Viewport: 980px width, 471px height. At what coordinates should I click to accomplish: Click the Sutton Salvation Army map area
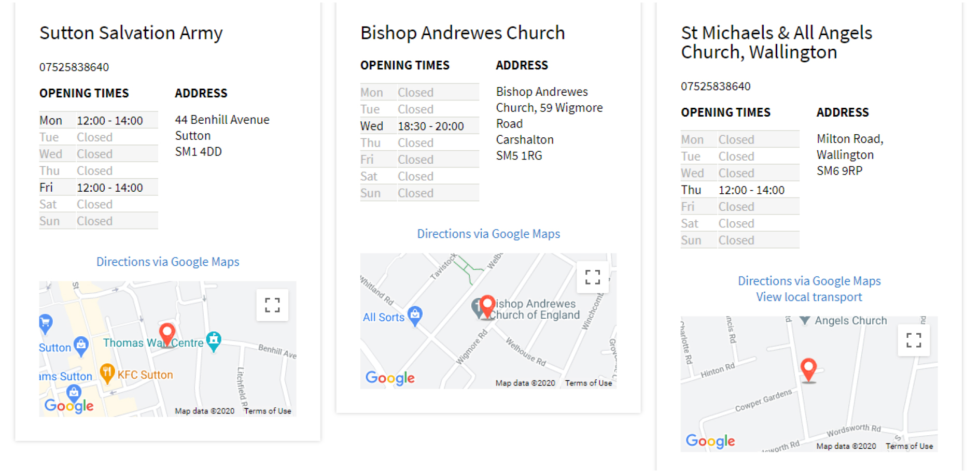point(167,349)
